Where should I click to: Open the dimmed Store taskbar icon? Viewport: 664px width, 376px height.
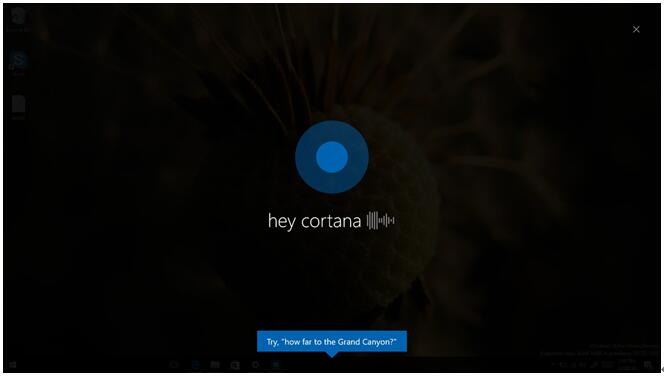[x=235, y=365]
